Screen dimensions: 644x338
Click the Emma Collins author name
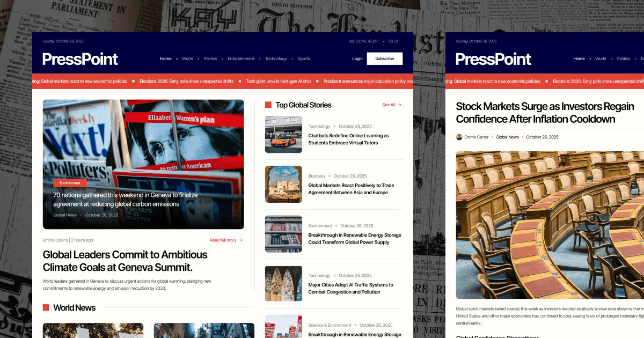point(55,240)
